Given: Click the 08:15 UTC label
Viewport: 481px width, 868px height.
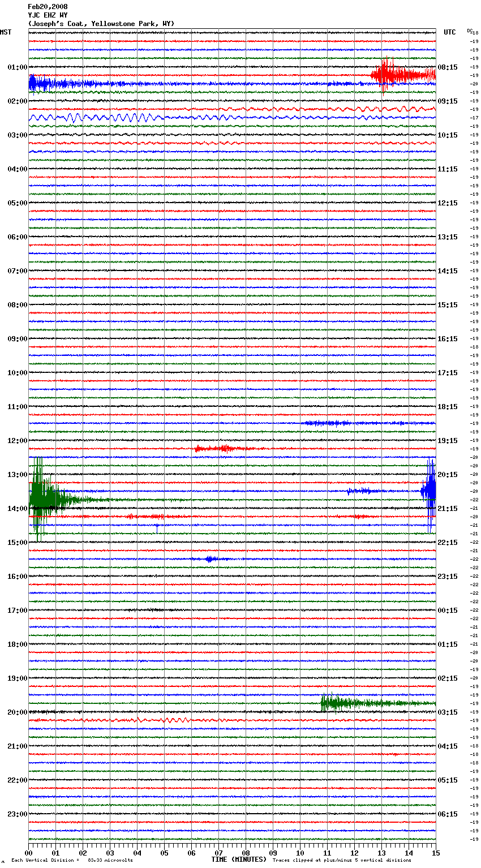Looking at the screenshot, I should pyautogui.click(x=448, y=67).
